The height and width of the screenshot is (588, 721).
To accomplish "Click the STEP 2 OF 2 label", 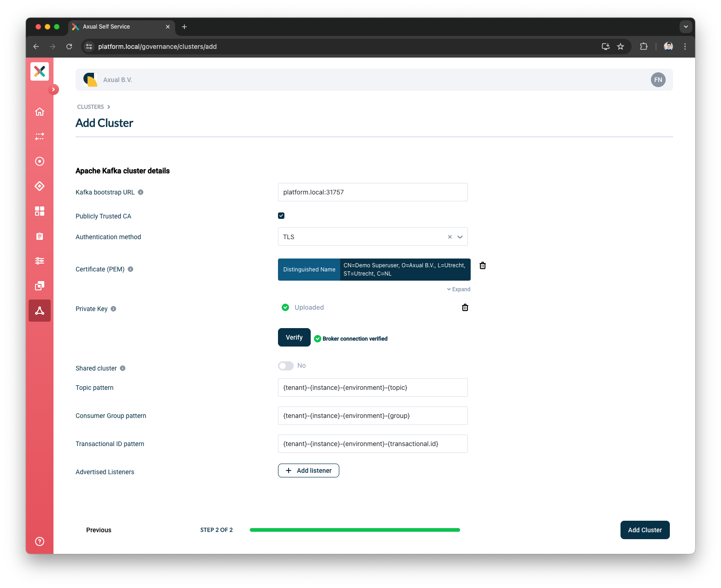I will (x=217, y=530).
